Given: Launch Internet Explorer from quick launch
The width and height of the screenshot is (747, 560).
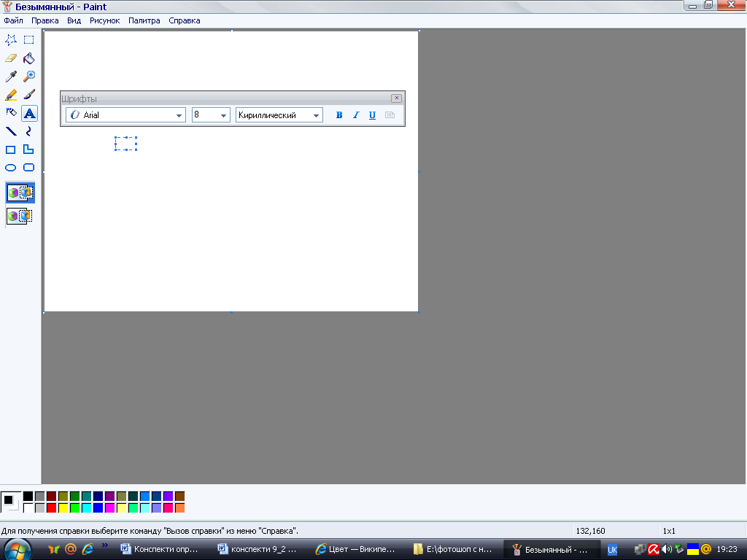Looking at the screenshot, I should 88,549.
